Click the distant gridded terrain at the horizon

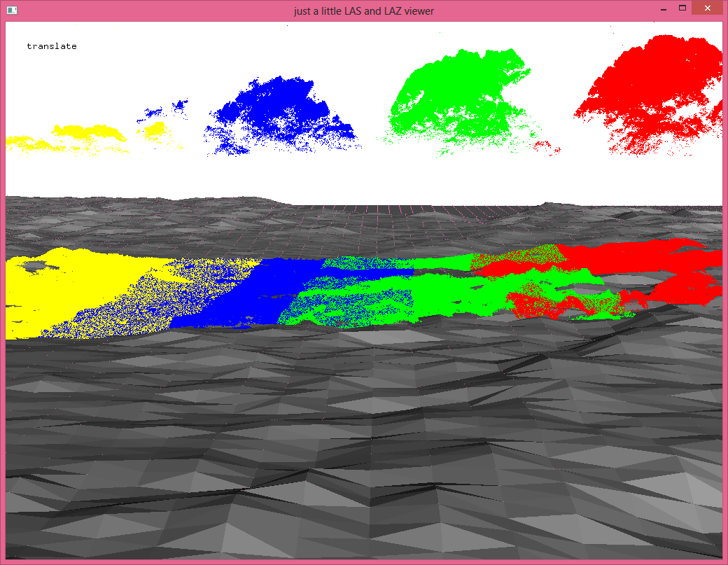point(420,217)
